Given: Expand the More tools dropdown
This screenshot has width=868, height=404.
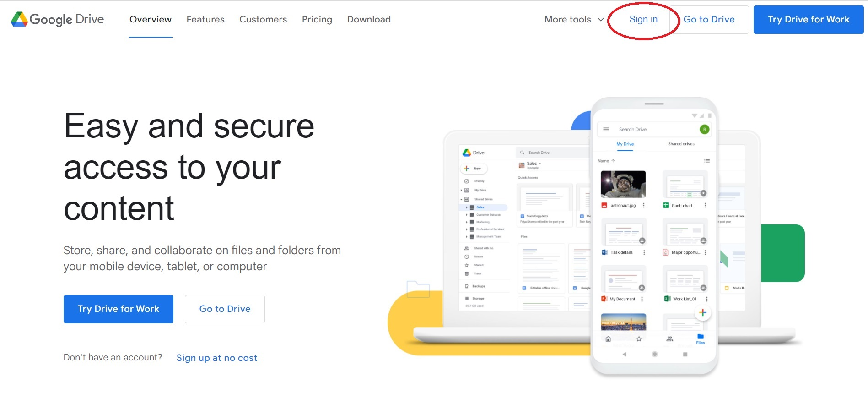Looking at the screenshot, I should (x=574, y=19).
